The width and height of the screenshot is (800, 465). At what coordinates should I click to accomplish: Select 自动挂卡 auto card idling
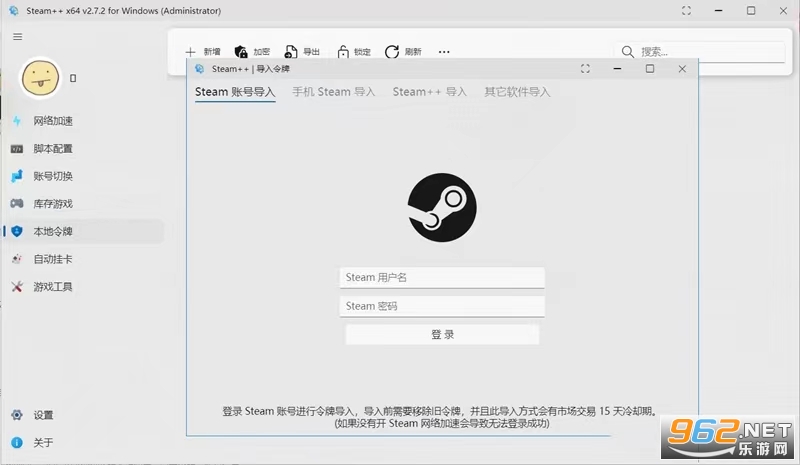click(52, 259)
